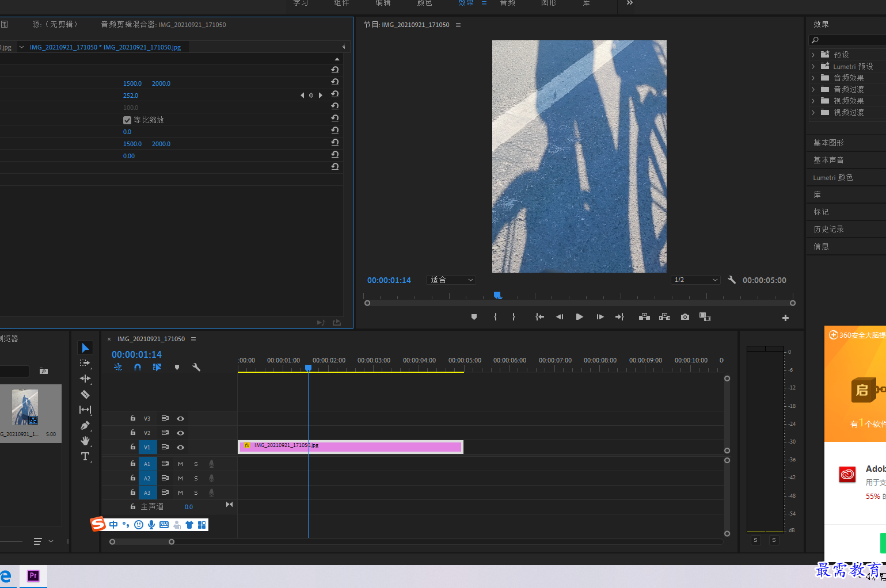Open the comparison view button

705,317
